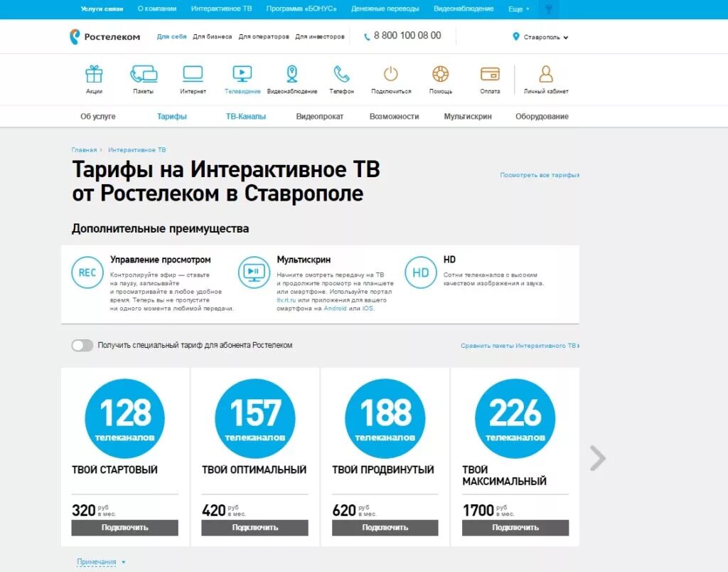Open the itv.rt.ru portal link
The image size is (728, 572).
pyautogui.click(x=286, y=300)
